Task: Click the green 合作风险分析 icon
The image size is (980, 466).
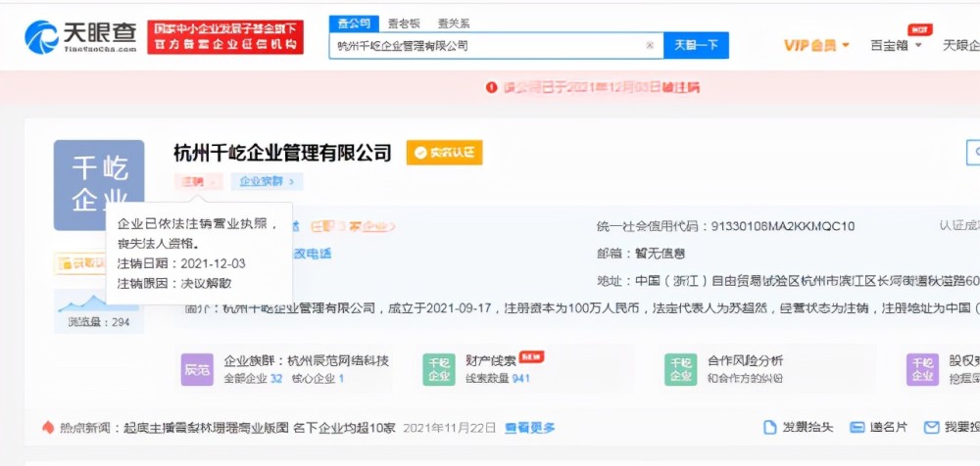Action: pyautogui.click(x=681, y=369)
